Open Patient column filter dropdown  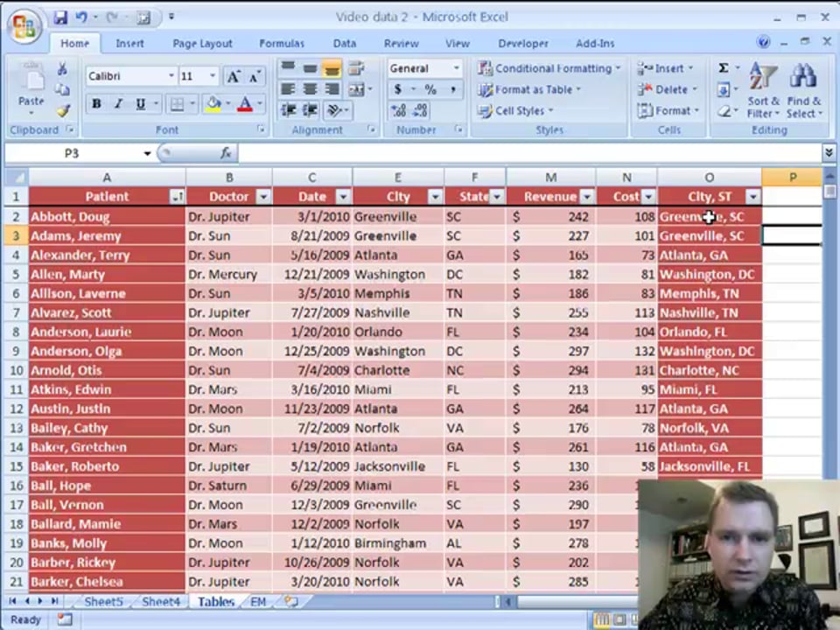click(177, 197)
